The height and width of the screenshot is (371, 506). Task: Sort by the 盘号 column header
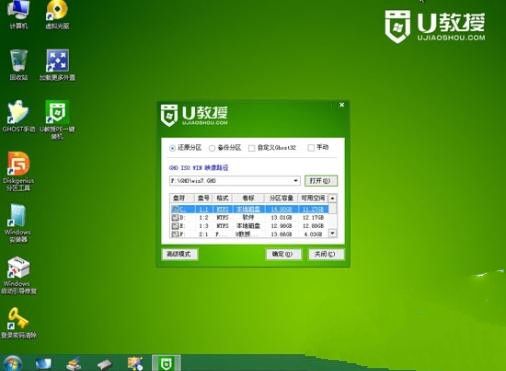[204, 198]
